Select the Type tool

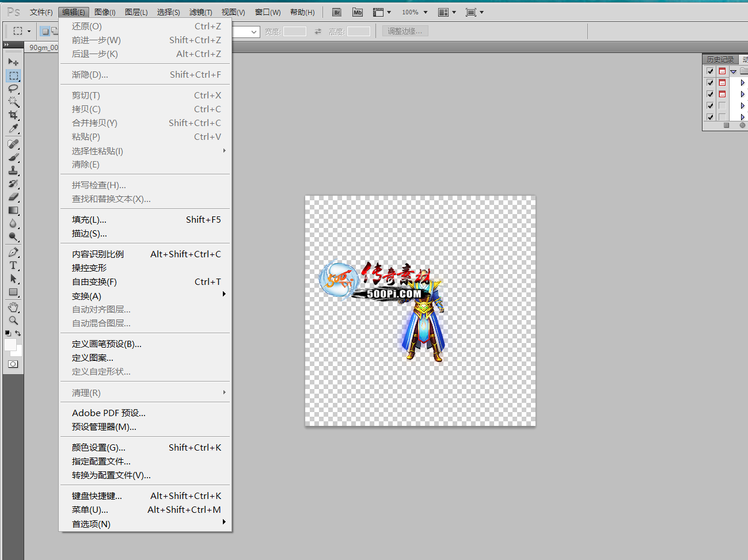point(13,265)
